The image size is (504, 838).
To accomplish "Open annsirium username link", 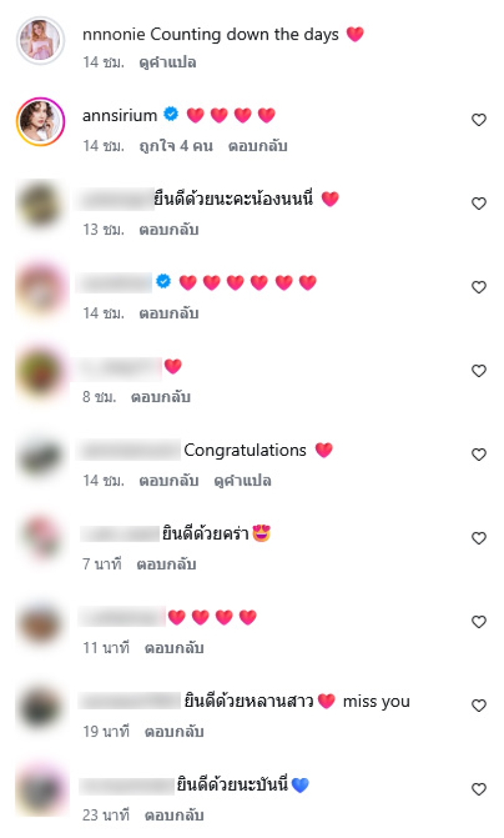I will click(120, 115).
